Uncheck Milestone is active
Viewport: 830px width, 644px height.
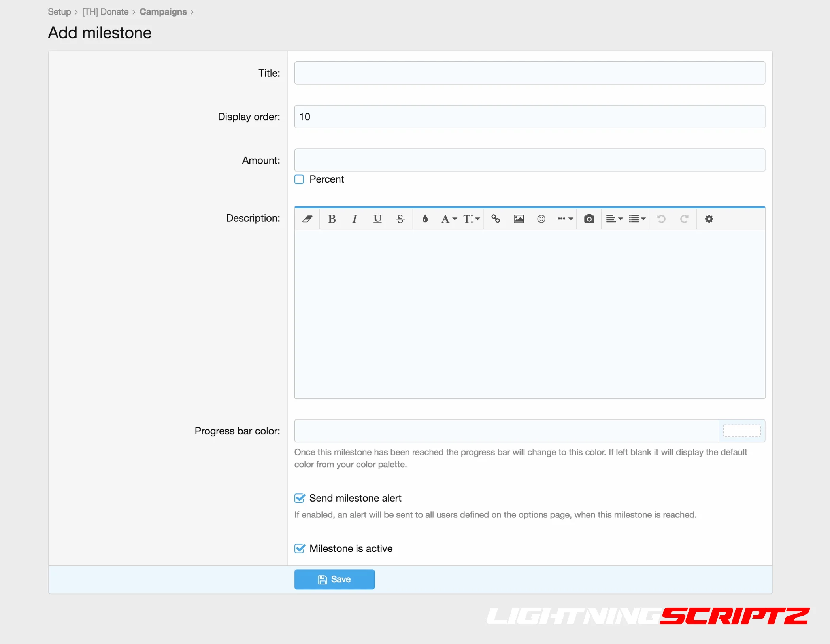tap(300, 548)
